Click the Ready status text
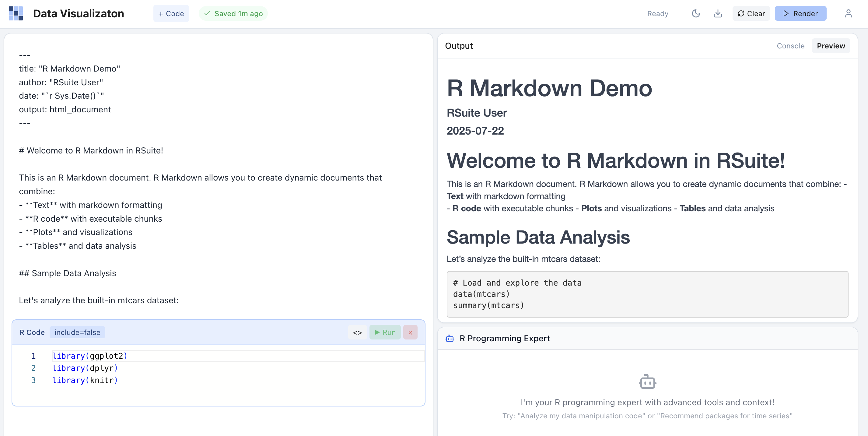 (657, 13)
